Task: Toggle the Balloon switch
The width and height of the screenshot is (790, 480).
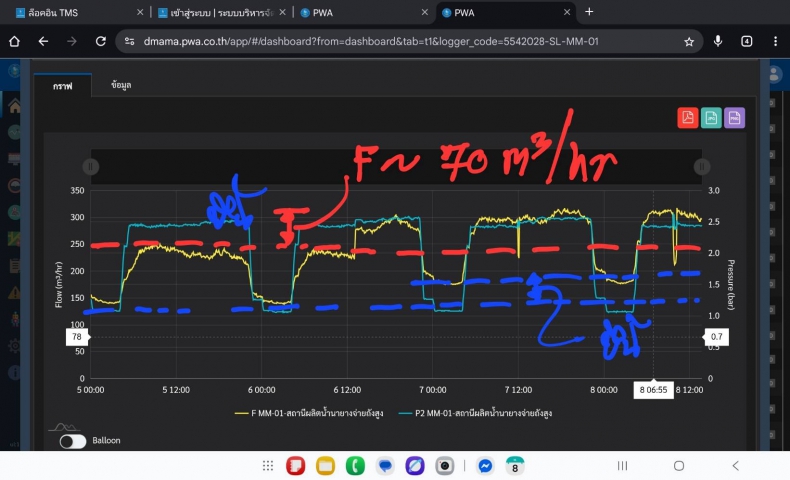Action: click(x=72, y=440)
